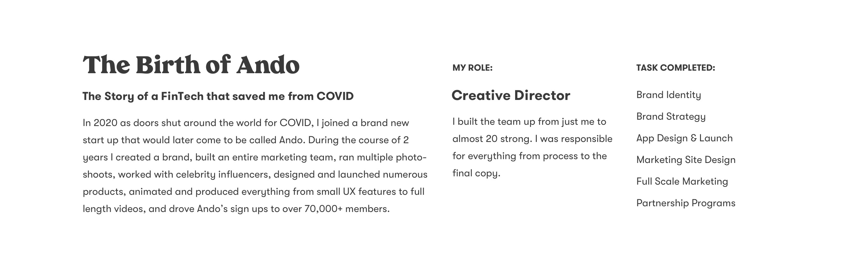Click the line starting "shoots, worked with celebrity"

(x=255, y=174)
